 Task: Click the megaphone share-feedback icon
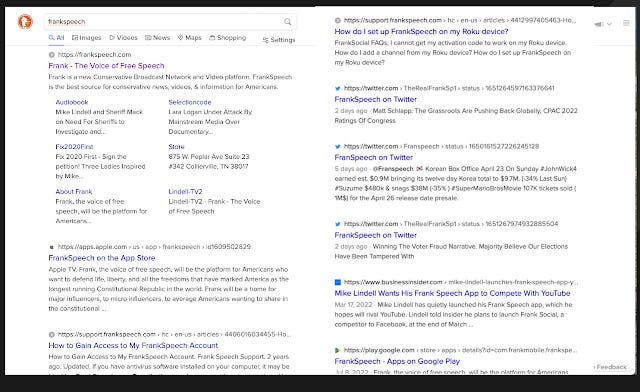pyautogui.click(x=599, y=24)
